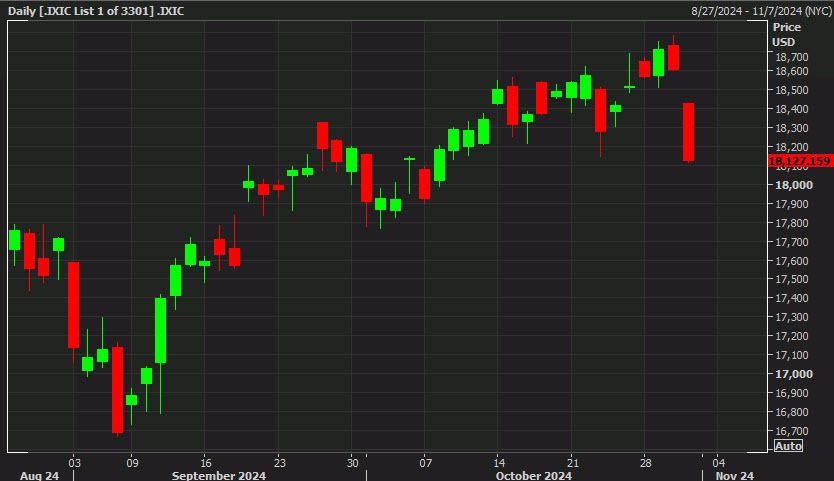Click the Aug 24 month label
Screen dimensions: 834x481
[39, 475]
